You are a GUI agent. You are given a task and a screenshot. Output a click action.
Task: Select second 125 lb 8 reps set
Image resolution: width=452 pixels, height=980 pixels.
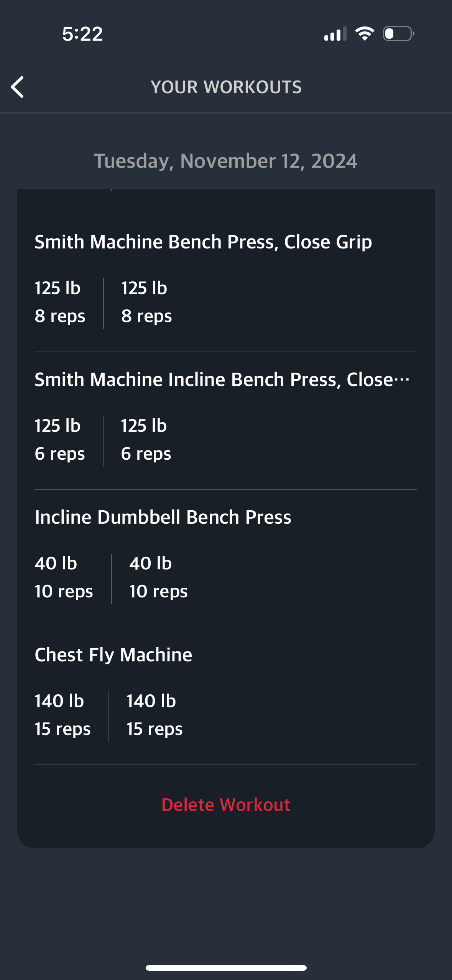146,302
